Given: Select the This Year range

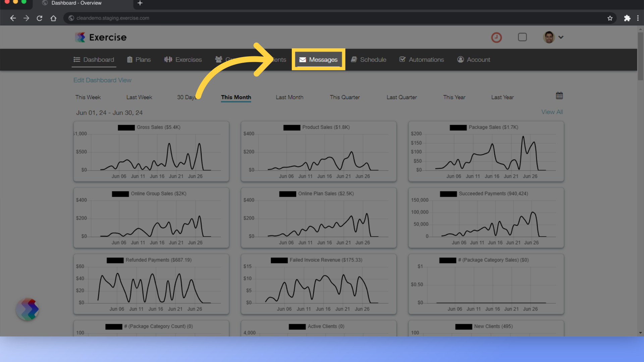Looking at the screenshot, I should click(454, 97).
